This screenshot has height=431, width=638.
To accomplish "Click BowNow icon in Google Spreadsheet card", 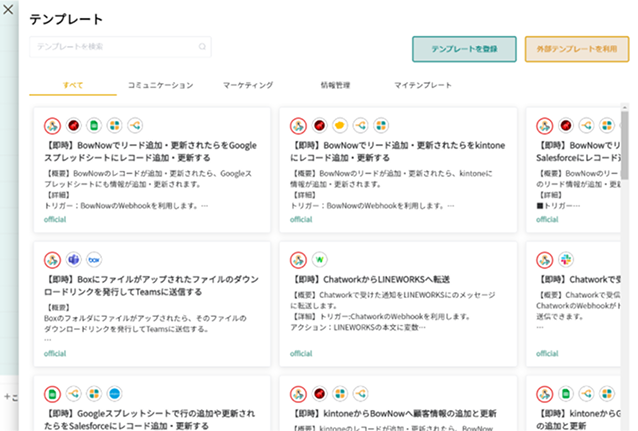I will [x=52, y=126].
